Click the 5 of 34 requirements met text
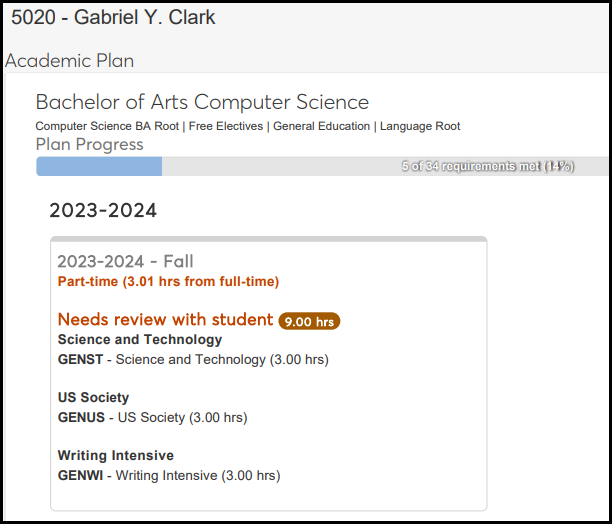The image size is (612, 524). coord(487,167)
